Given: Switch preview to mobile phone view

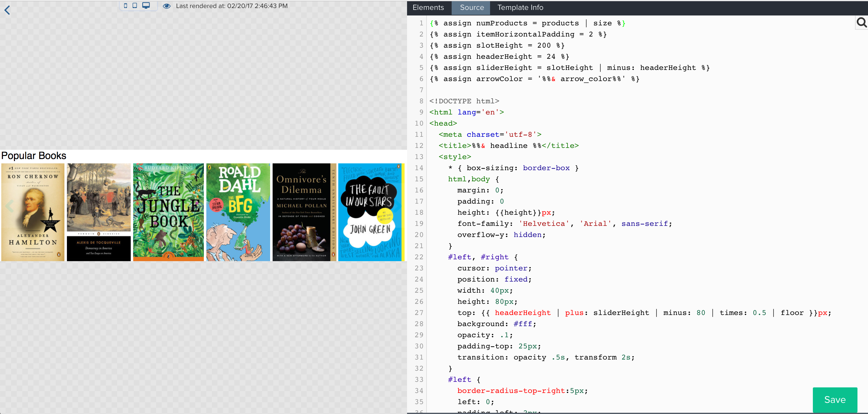Looking at the screenshot, I should tap(126, 5).
